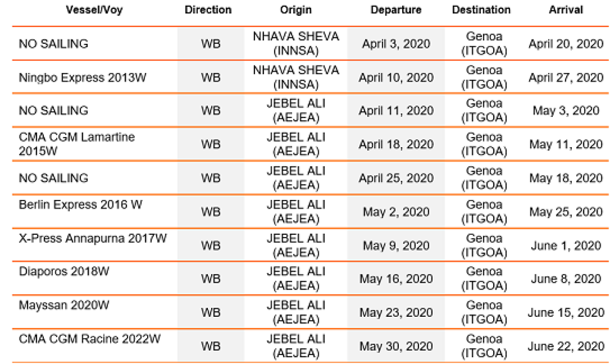Select the Origin column header
This screenshot has height=364, width=610.
point(296,10)
